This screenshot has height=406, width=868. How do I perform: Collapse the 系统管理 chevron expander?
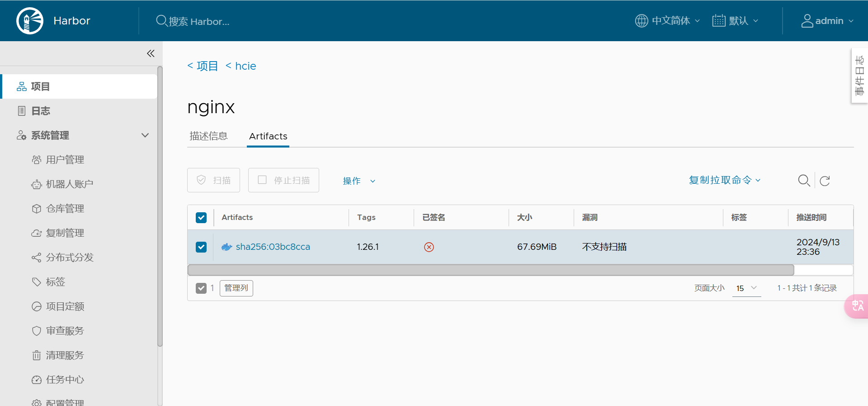pyautogui.click(x=145, y=135)
